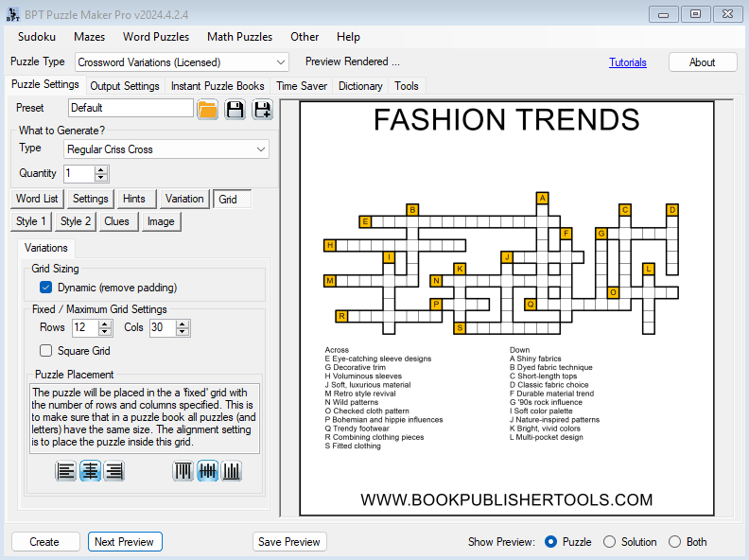Align puzzle to top vertically
Viewport: 749px width, 560px height.
[183, 471]
